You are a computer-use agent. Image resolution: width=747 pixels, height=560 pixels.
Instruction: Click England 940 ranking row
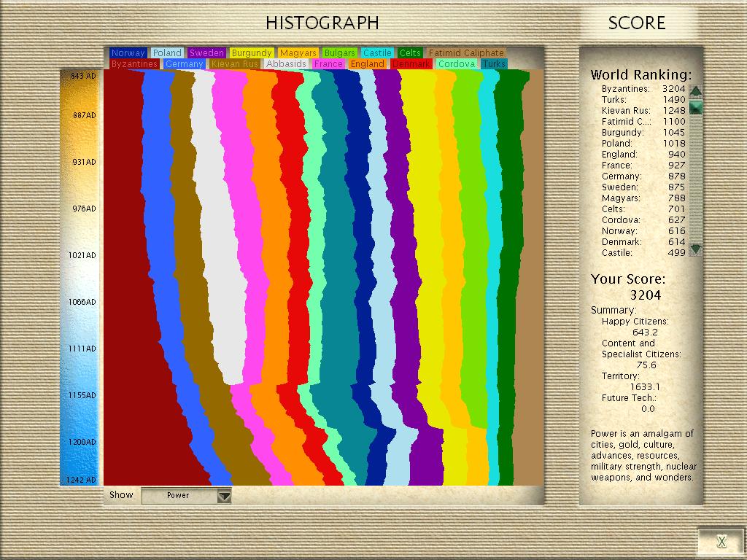point(643,155)
